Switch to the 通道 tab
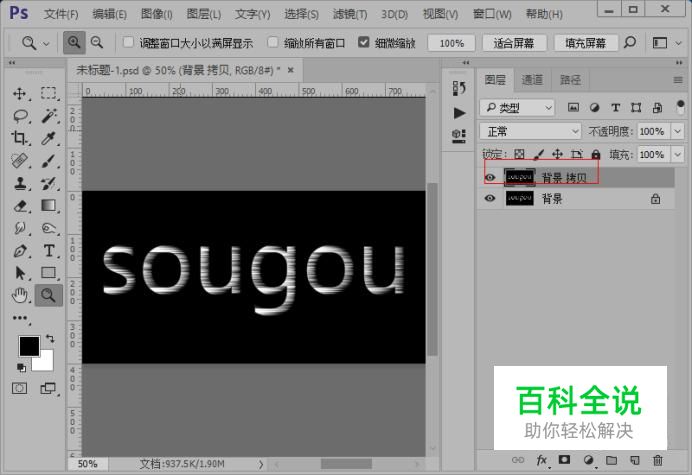Viewport: 692px width, 475px height. coord(532,80)
